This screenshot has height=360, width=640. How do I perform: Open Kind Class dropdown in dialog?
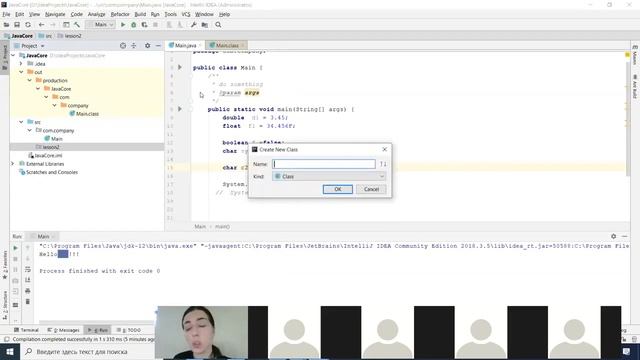pyautogui.click(x=329, y=176)
